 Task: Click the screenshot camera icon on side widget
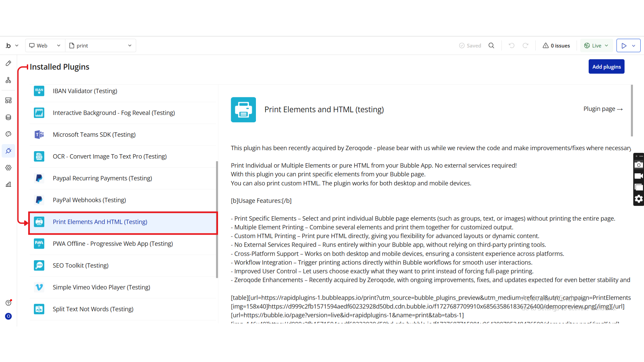pos(639,165)
